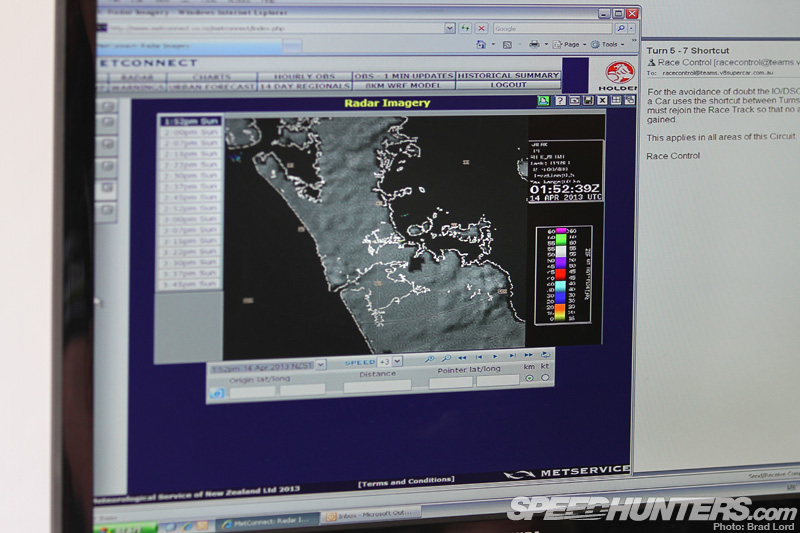Click the IE RSS feeds icon
The height and width of the screenshot is (533, 800).
tap(507, 45)
